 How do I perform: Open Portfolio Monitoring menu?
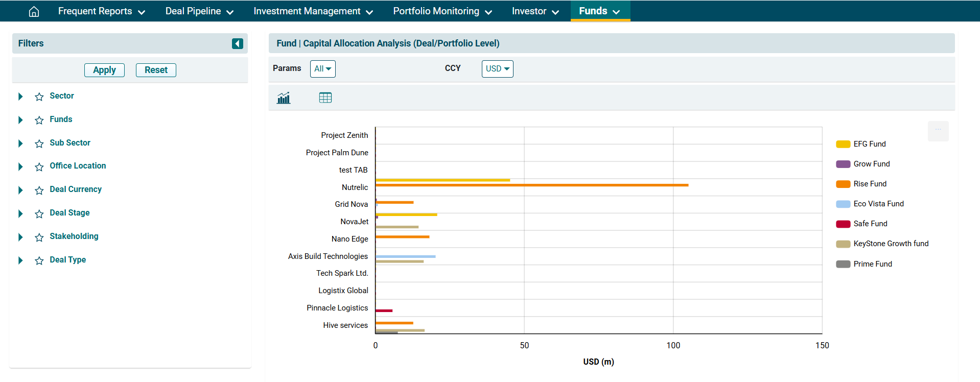pos(442,11)
